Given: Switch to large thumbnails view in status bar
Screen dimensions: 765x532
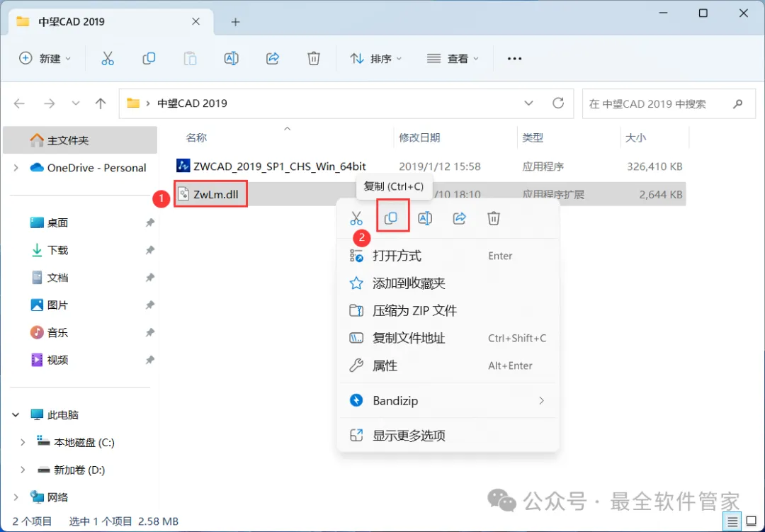Looking at the screenshot, I should [x=752, y=522].
